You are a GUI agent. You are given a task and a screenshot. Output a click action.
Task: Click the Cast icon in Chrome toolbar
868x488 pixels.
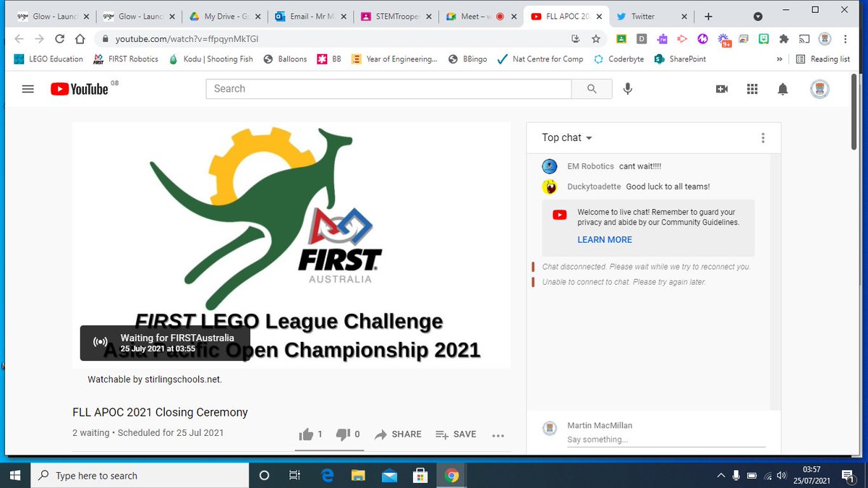click(x=804, y=39)
